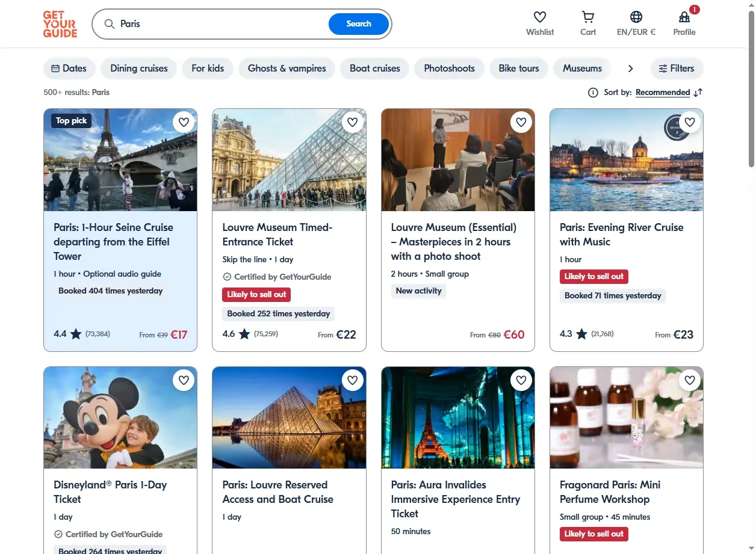Open the Louvre pyramid queue thumbnail
The width and height of the screenshot is (756, 554).
pyautogui.click(x=289, y=160)
